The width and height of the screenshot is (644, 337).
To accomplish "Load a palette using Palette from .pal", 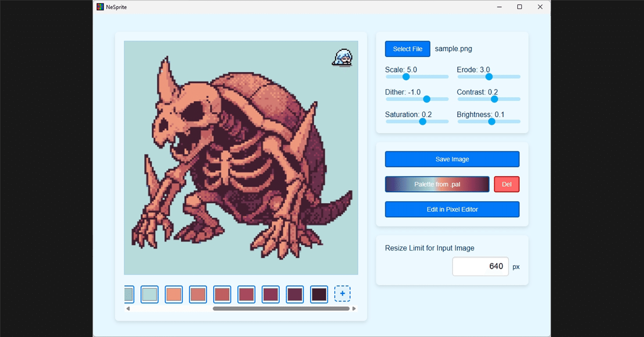I will pos(437,184).
